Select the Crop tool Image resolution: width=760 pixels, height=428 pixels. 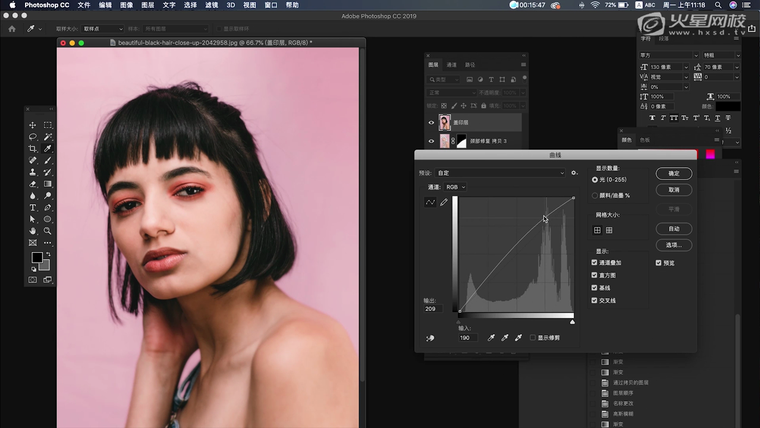pos(33,148)
